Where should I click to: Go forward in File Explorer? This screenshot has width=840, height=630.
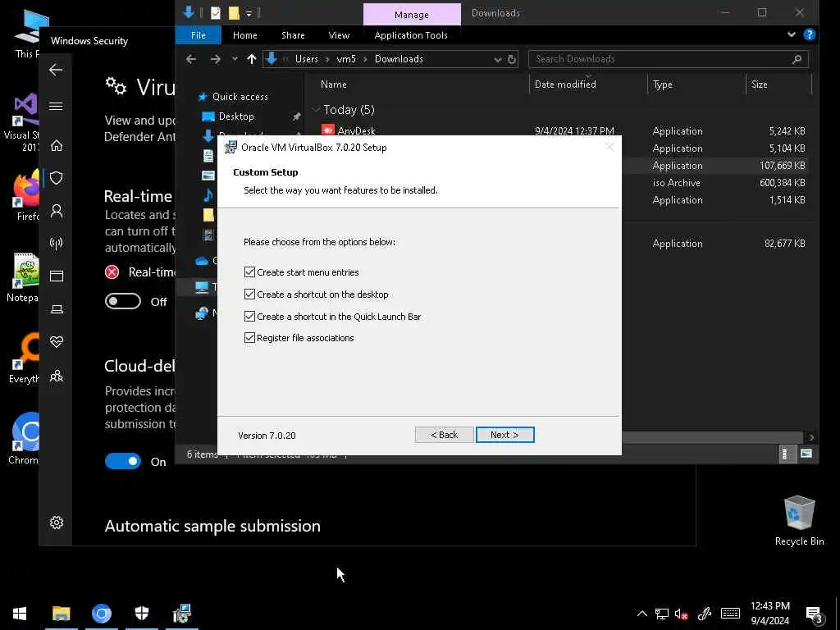[x=216, y=59]
